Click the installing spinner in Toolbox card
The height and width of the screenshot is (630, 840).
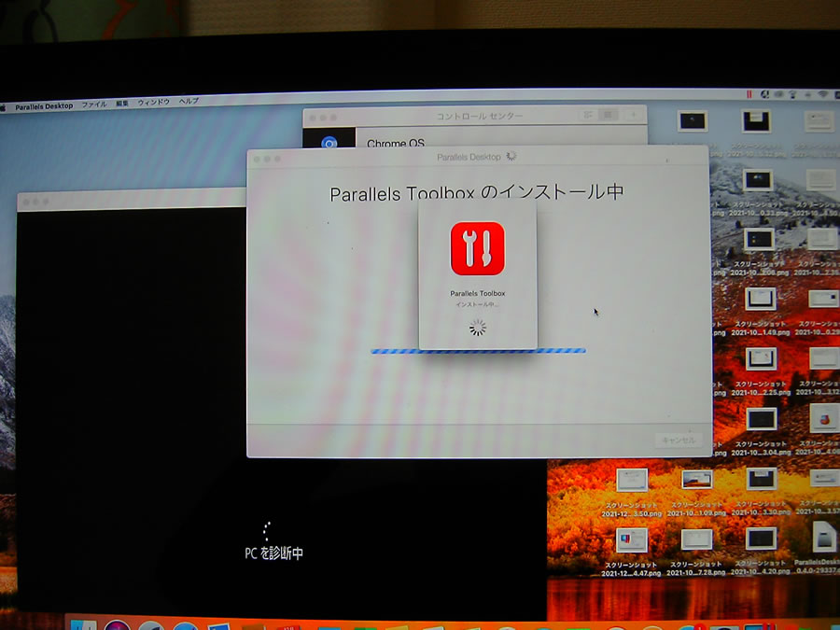click(477, 328)
